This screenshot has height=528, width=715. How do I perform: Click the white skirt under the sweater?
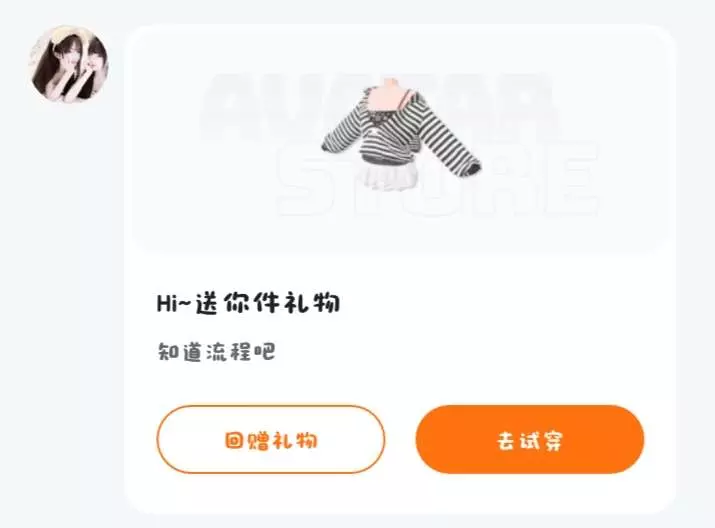tap(391, 177)
